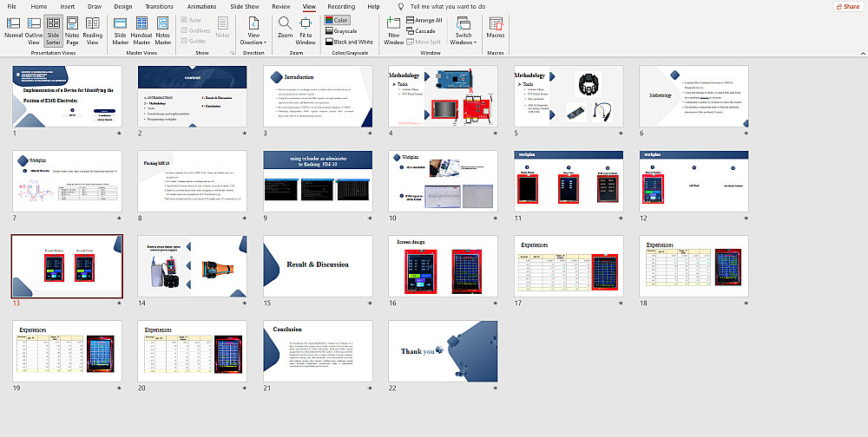Image resolution: width=868 pixels, height=437 pixels.
Task: Open Outline View
Action: 34,29
